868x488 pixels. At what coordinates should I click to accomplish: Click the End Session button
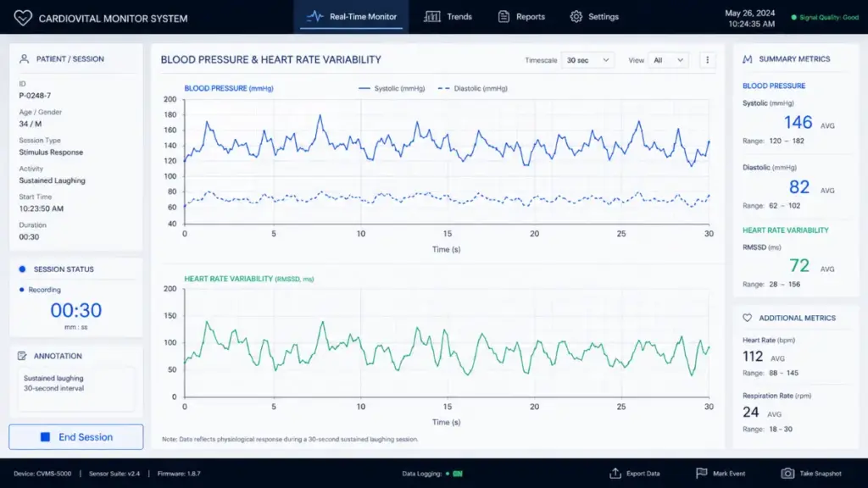click(x=75, y=437)
